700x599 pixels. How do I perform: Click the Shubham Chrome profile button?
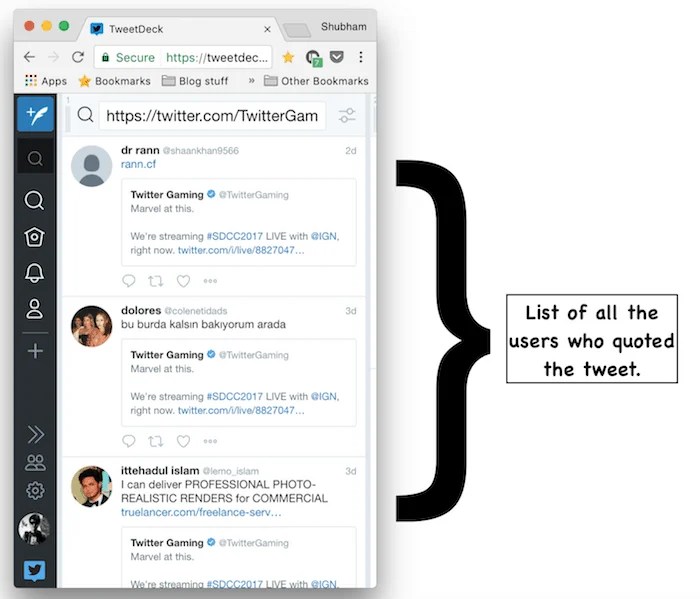344,27
